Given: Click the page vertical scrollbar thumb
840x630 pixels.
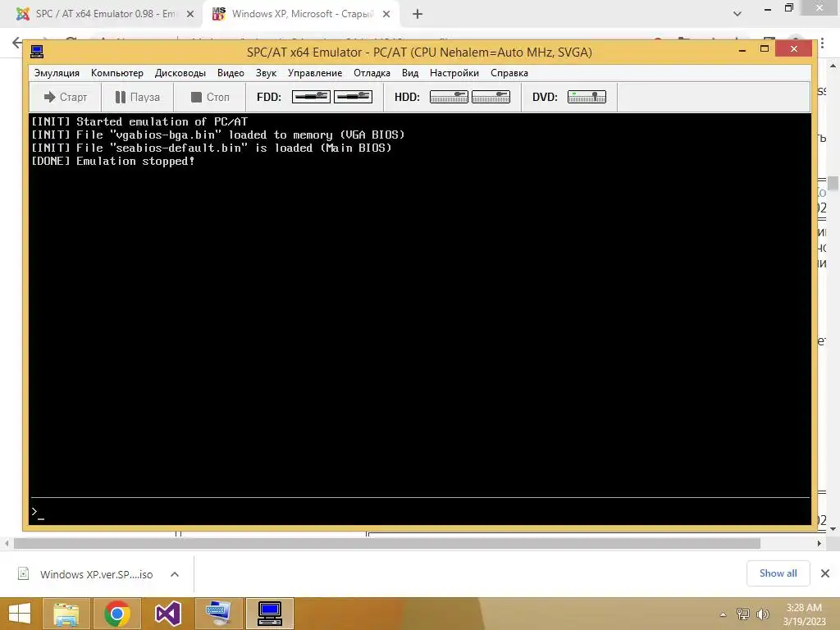Looking at the screenshot, I should coord(833,183).
